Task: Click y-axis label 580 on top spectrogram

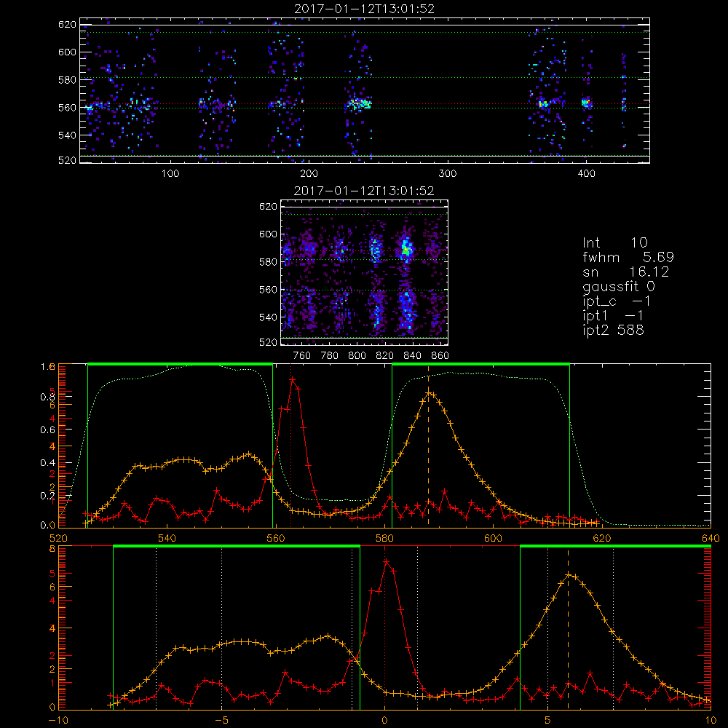Action: [x=67, y=80]
